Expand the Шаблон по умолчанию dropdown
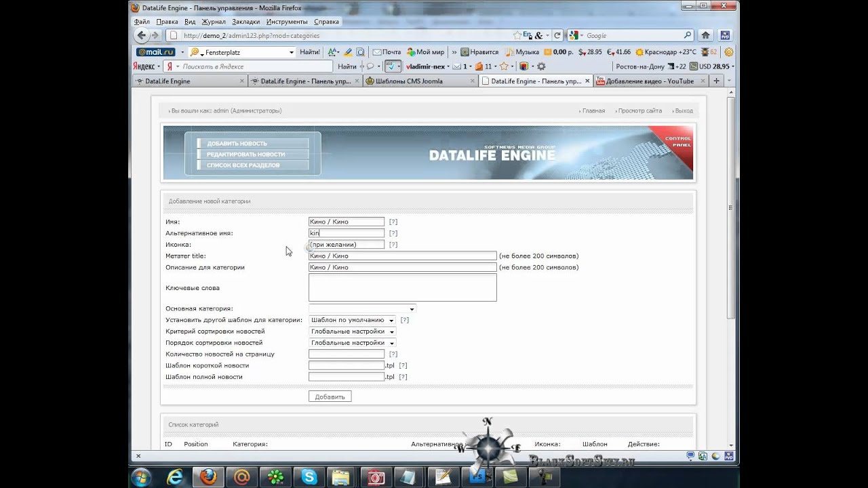This screenshot has width=868, height=488. [352, 320]
